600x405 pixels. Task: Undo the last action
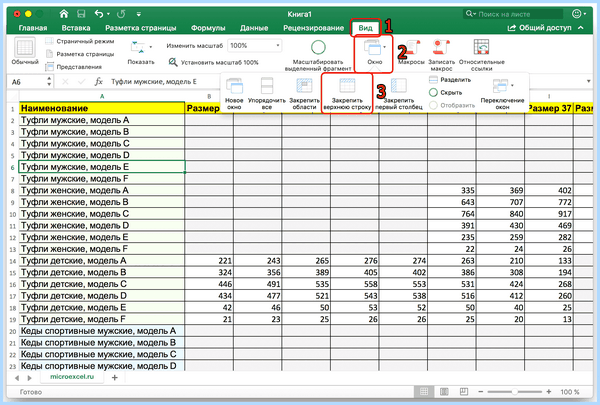point(99,14)
